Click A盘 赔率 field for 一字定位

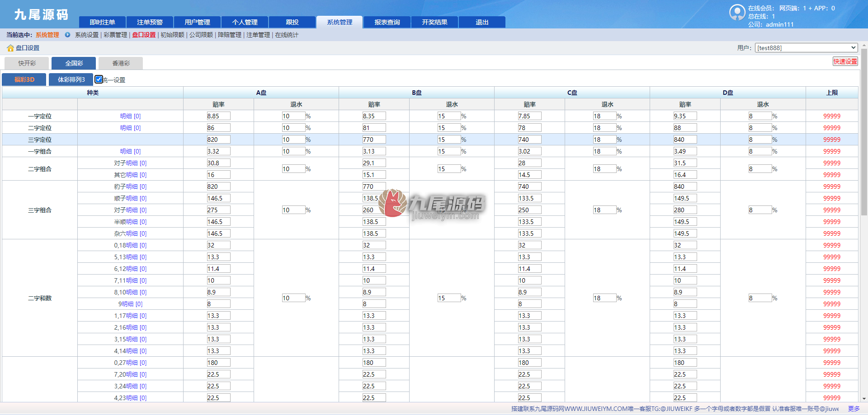(218, 116)
